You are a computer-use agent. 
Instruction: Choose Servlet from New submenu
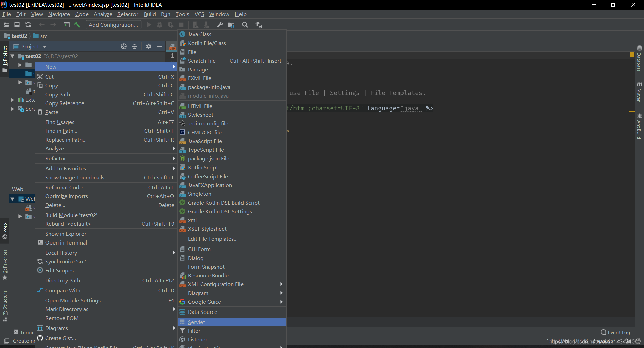[x=232, y=322]
